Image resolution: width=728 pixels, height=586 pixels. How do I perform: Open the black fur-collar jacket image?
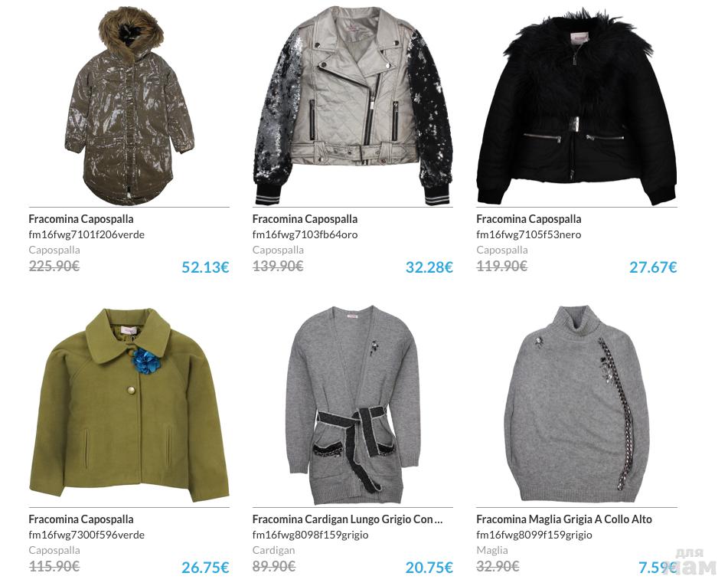576,108
